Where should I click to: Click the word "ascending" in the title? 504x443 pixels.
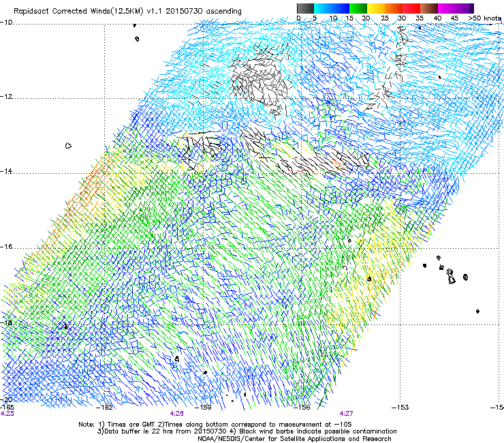(x=223, y=12)
